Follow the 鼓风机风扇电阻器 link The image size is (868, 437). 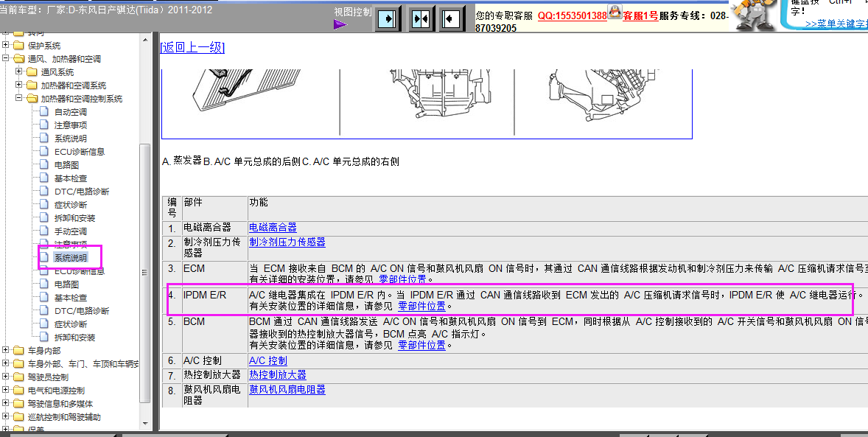tap(287, 389)
